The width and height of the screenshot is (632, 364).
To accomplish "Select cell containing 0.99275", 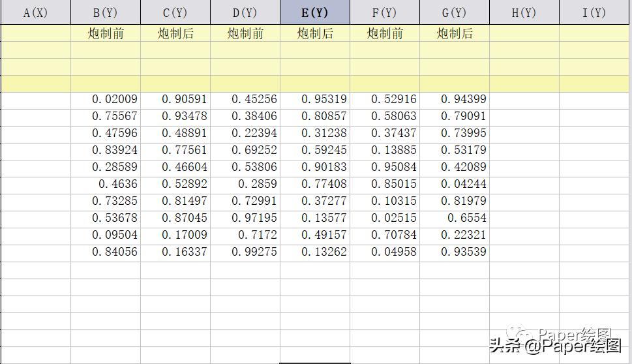I will point(245,252).
